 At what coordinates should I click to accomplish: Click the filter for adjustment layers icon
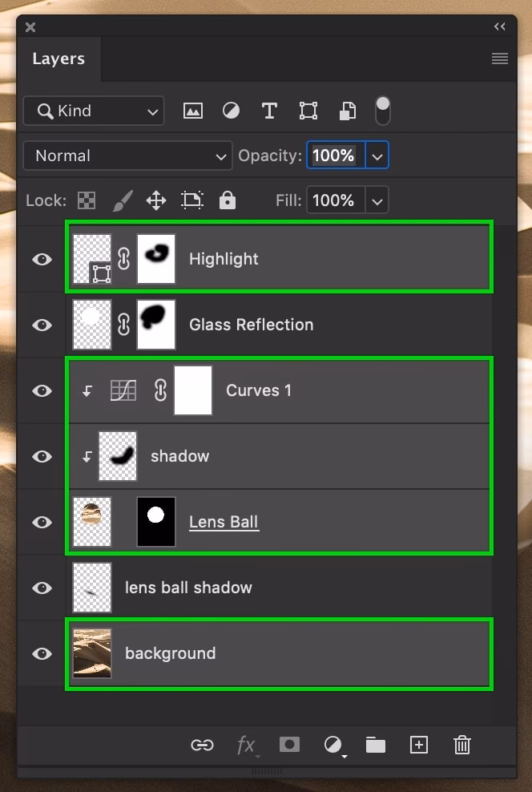click(x=231, y=111)
